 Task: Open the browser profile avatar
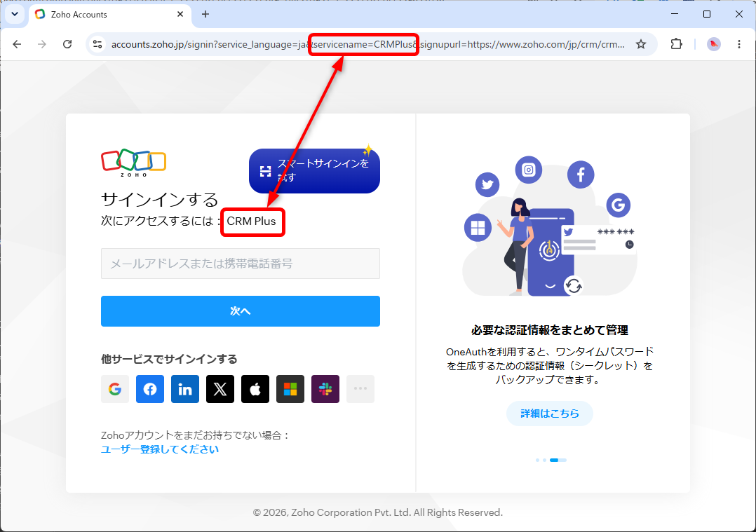click(x=714, y=44)
